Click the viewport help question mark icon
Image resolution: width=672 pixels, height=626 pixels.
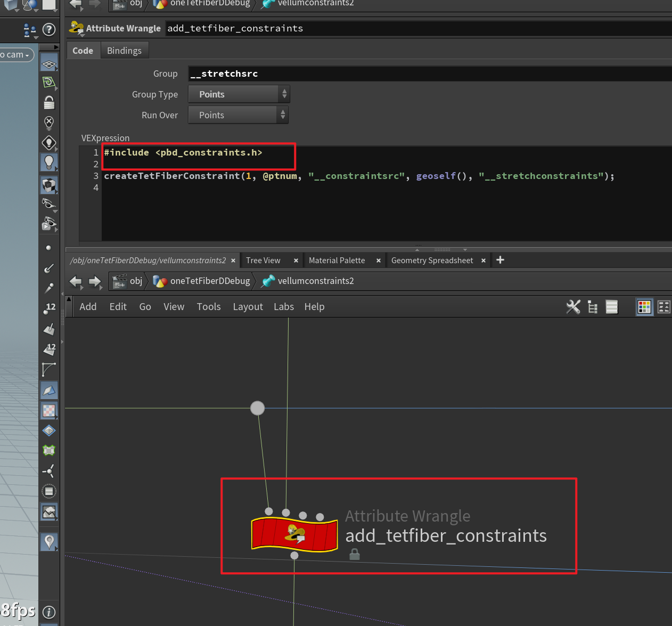49,30
